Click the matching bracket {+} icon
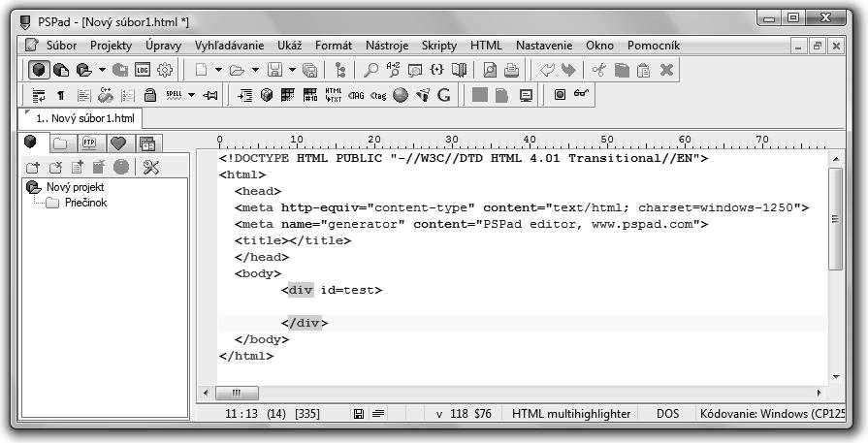 click(x=436, y=69)
